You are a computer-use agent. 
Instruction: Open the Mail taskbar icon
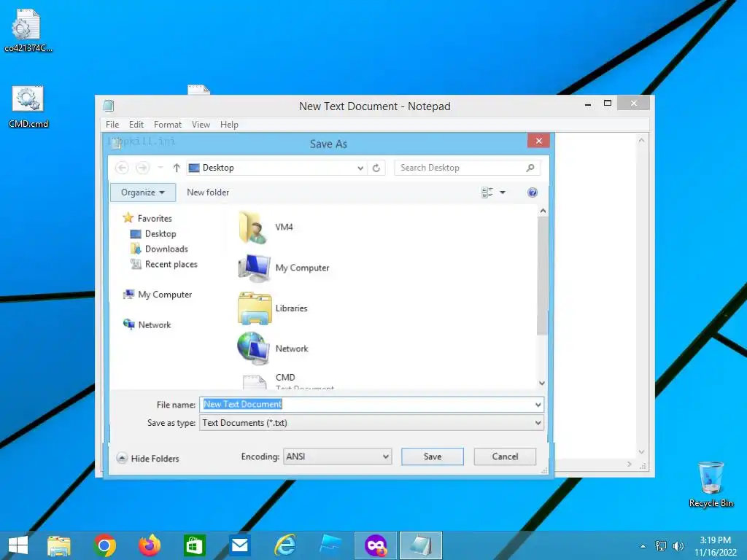(x=239, y=545)
